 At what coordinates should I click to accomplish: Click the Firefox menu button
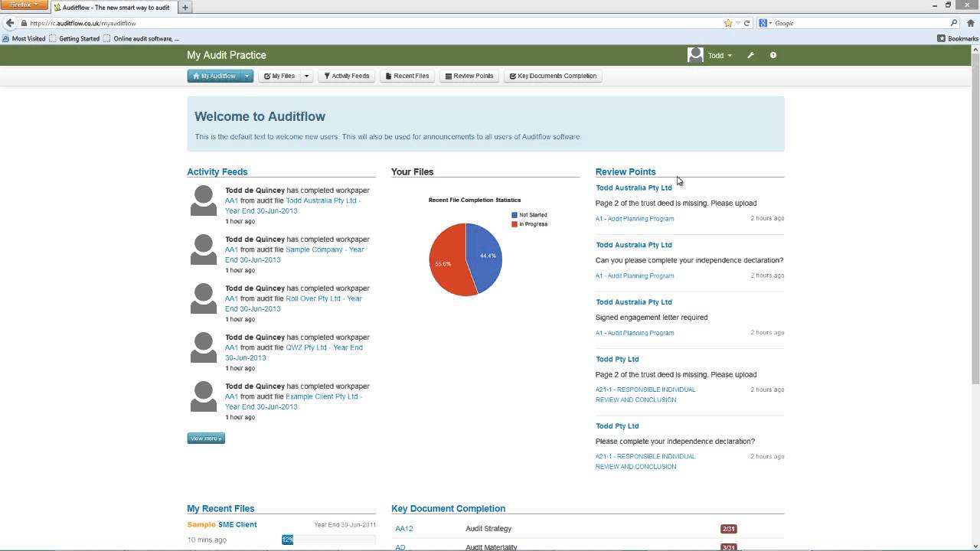pos(24,5)
